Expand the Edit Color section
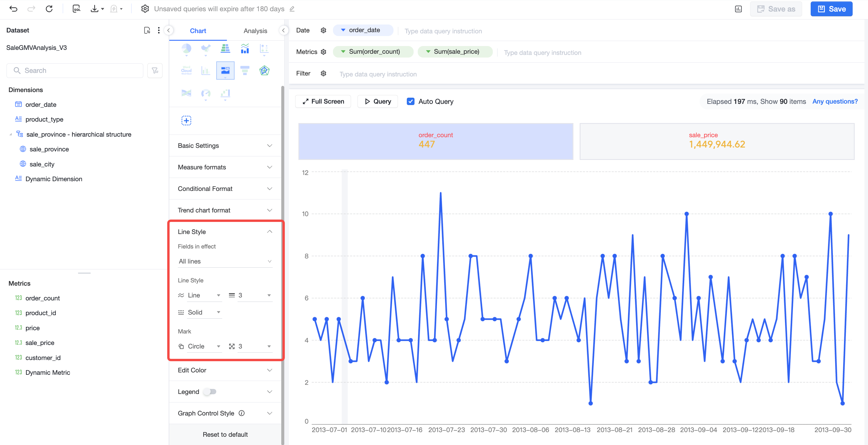This screenshot has height=445, width=868. tap(225, 370)
